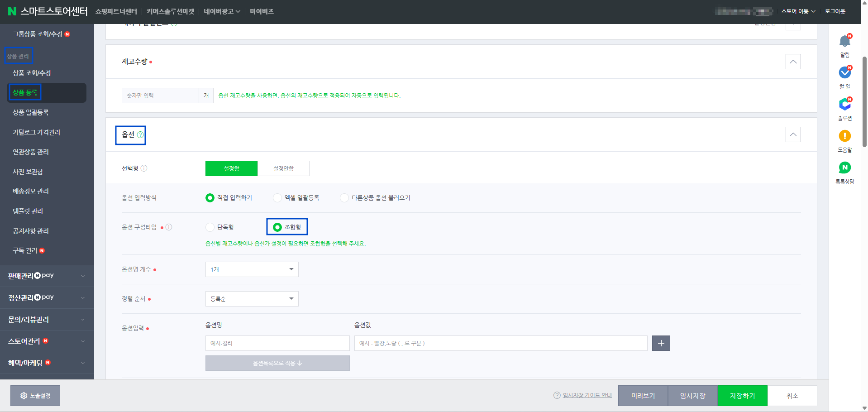Viewport: 868px width, 412px height.
Task: Open the 톡톡상담 chat icon
Action: pos(844,168)
